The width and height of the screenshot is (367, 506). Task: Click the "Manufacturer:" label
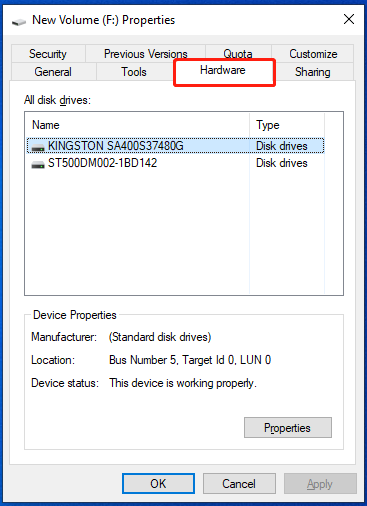pos(64,337)
